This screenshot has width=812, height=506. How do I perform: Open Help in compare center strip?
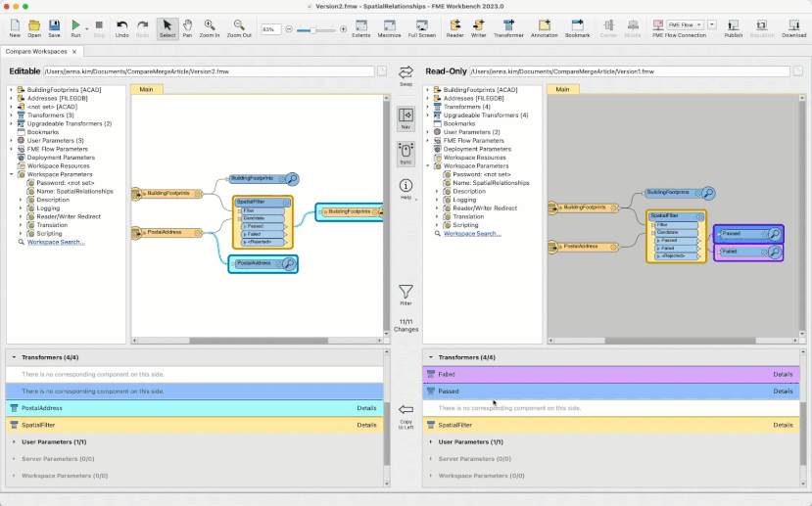tap(406, 189)
